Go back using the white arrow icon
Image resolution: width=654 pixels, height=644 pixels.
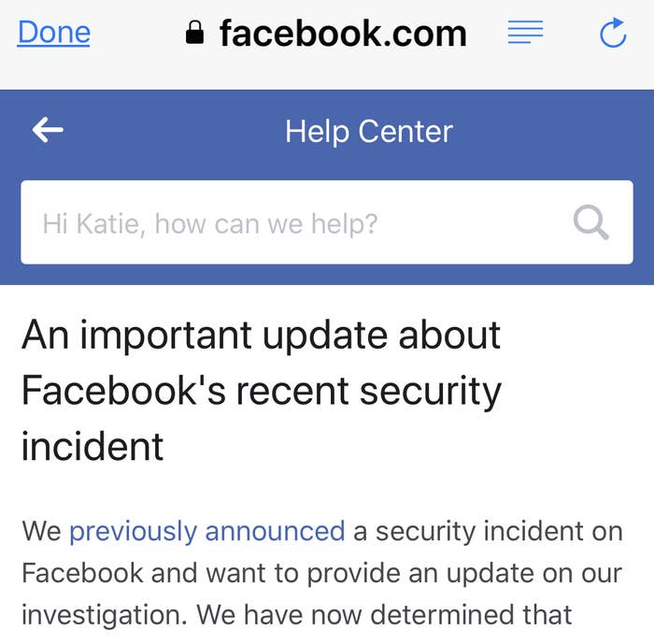click(x=48, y=130)
